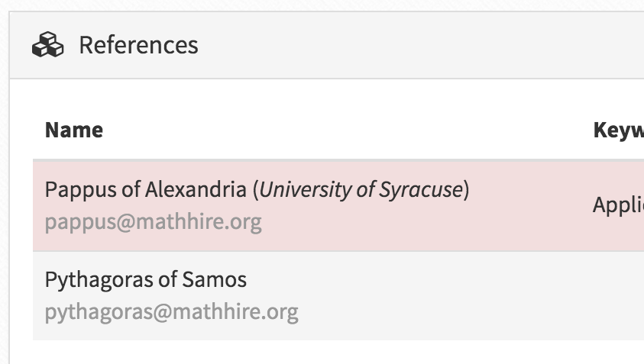Click blank area of References header bar
This screenshot has width=644, height=364.
coord(420,45)
